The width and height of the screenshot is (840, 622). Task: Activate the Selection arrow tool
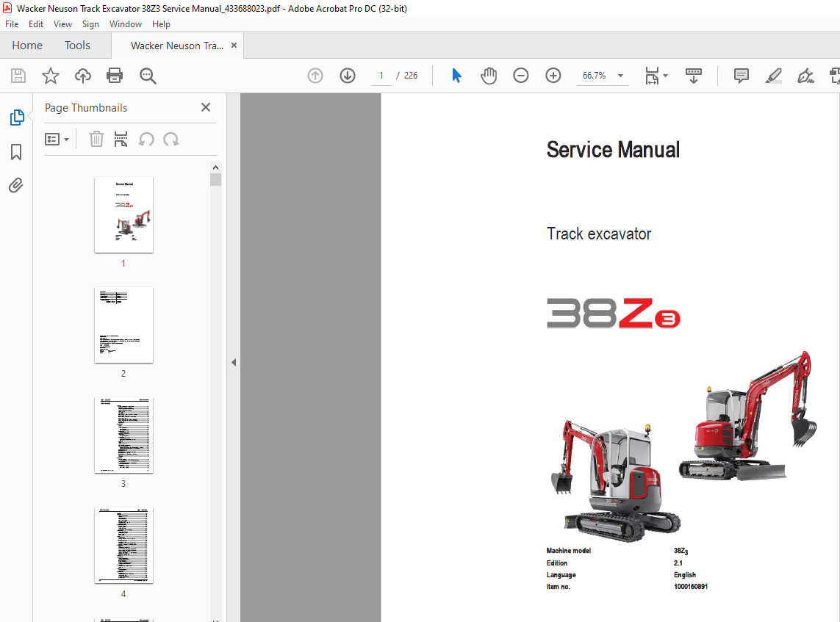(x=456, y=76)
